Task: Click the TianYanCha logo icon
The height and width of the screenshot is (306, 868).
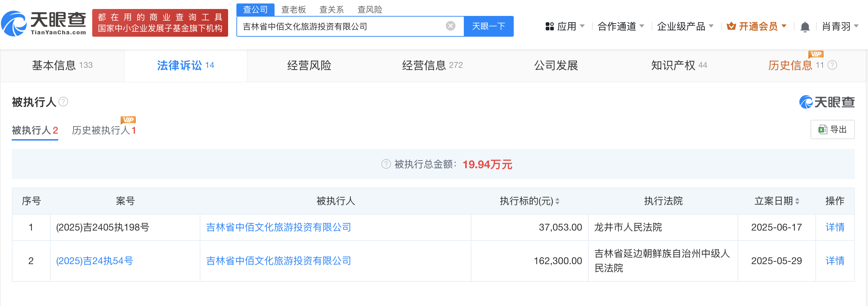Action: (14, 24)
